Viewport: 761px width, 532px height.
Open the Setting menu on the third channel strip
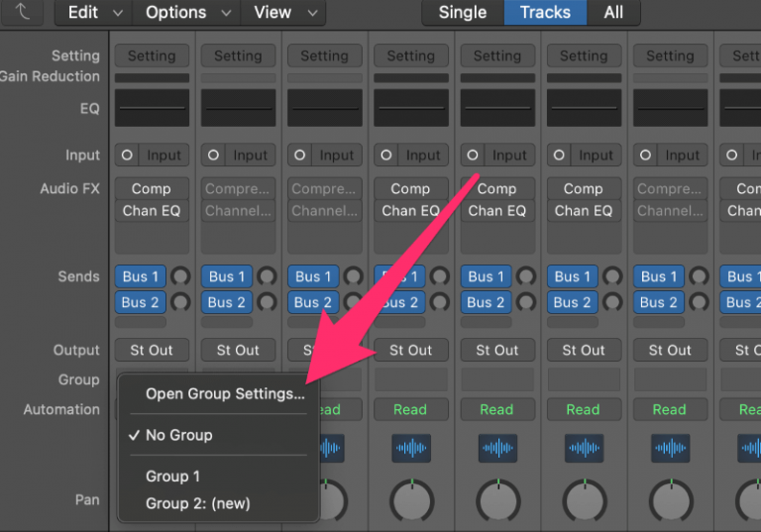point(325,55)
